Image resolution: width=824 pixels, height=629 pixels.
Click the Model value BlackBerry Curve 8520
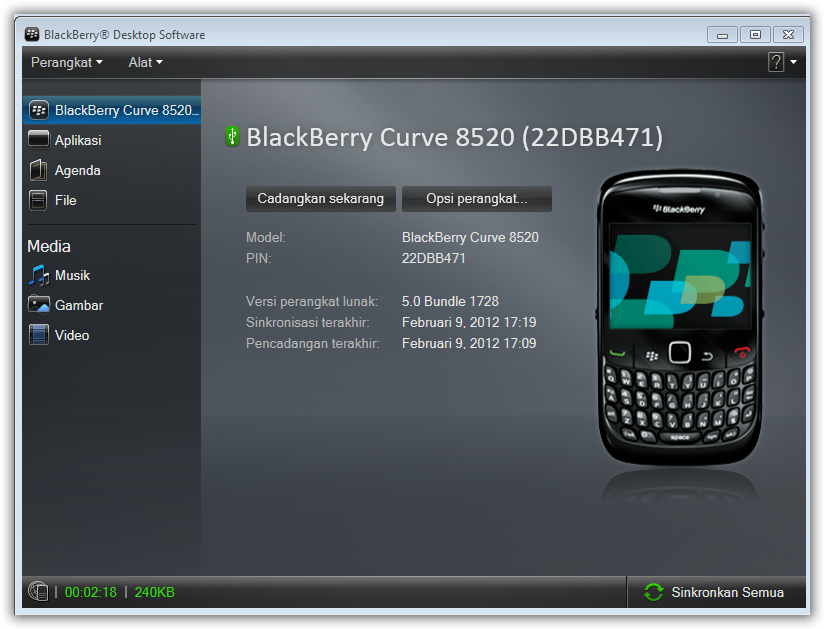coord(470,238)
